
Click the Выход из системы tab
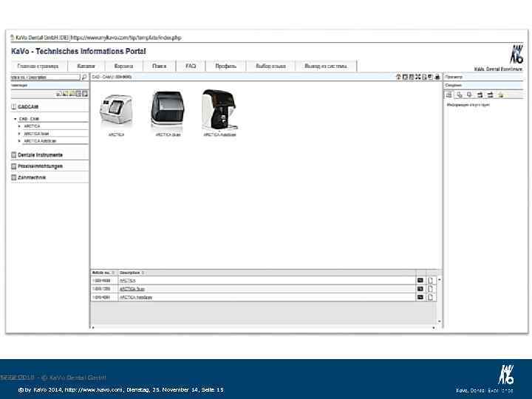[326, 66]
